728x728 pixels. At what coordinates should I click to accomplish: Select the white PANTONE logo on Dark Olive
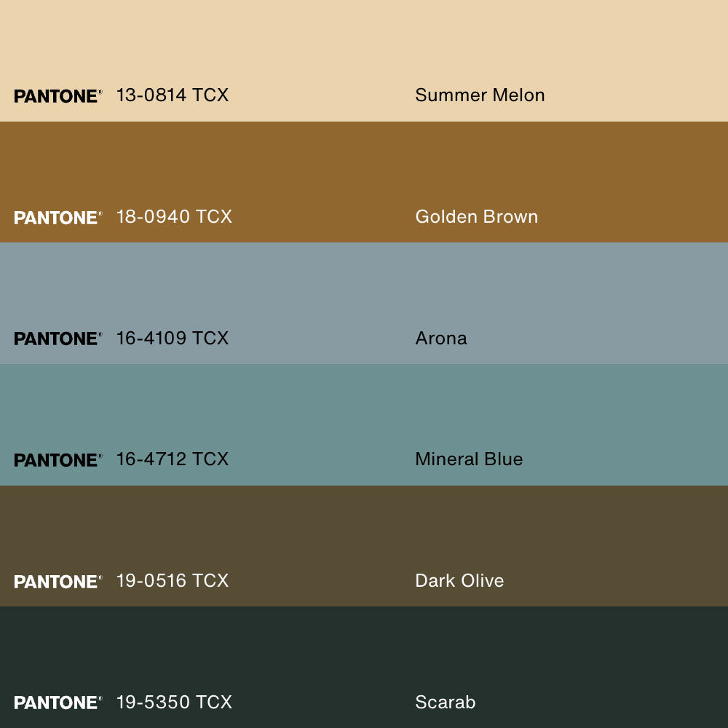(58, 582)
